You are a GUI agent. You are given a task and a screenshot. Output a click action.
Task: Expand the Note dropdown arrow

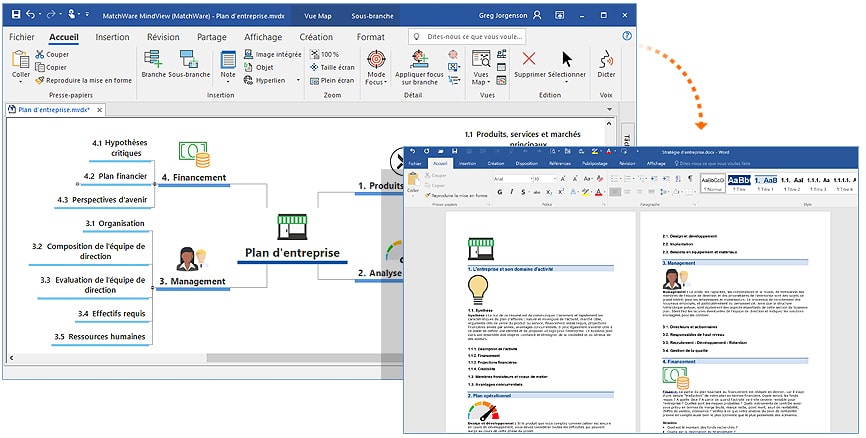[x=228, y=82]
